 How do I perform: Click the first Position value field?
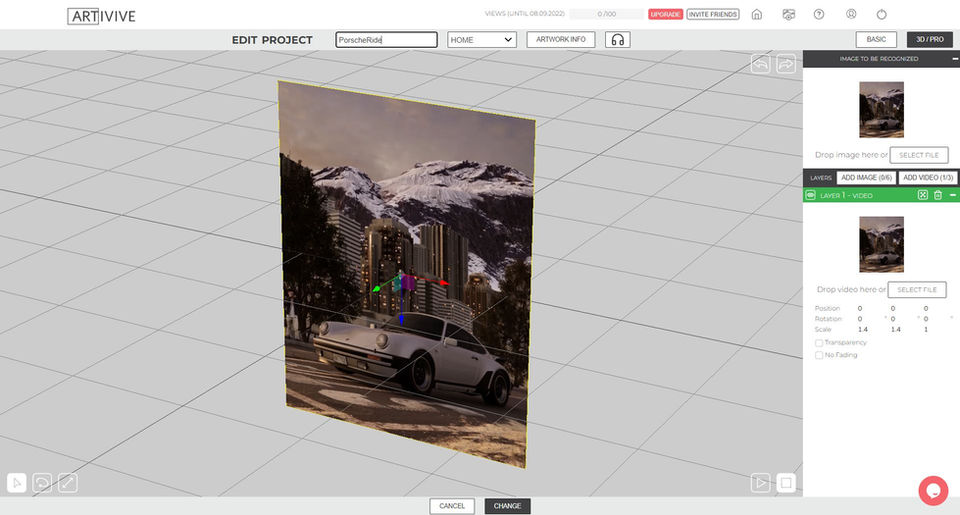pos(860,309)
